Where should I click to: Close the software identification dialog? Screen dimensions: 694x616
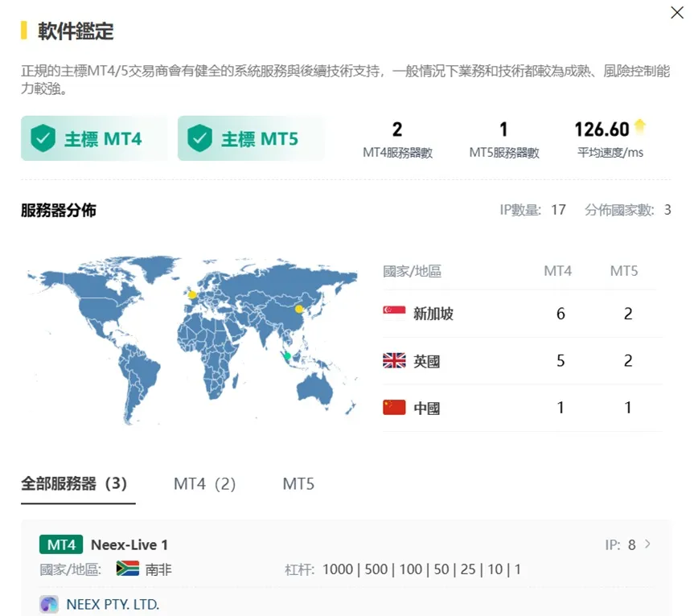pyautogui.click(x=677, y=12)
